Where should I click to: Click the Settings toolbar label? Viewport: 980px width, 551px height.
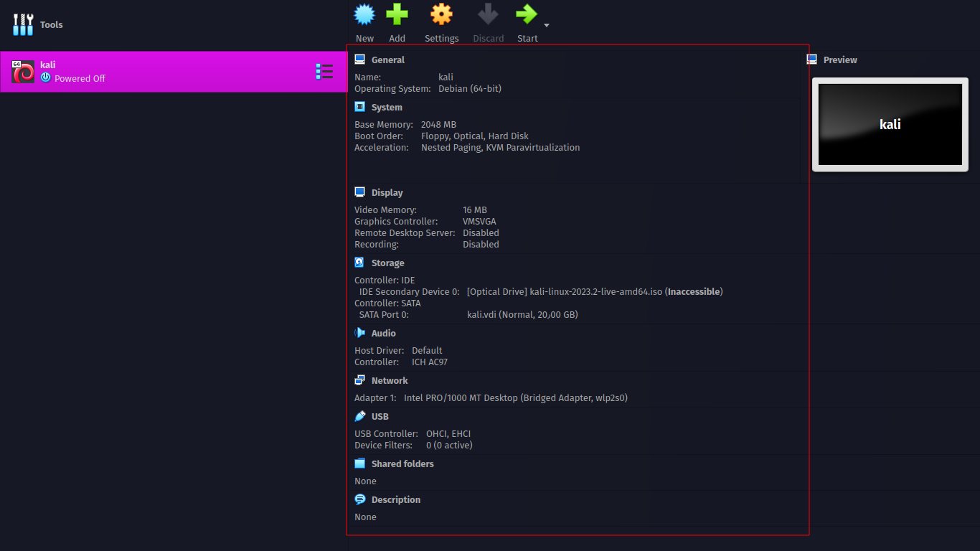pos(441,39)
